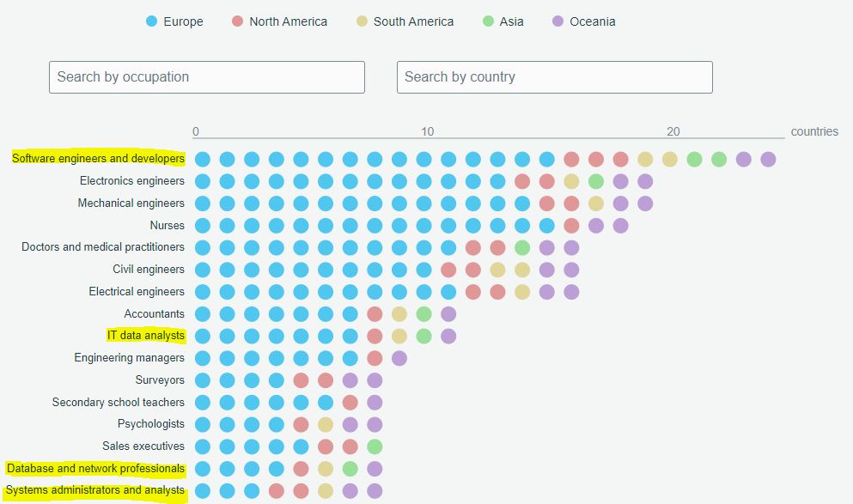Screen dimensions: 853x504
Task: Select the Software engineers and developers label
Action: (x=98, y=158)
